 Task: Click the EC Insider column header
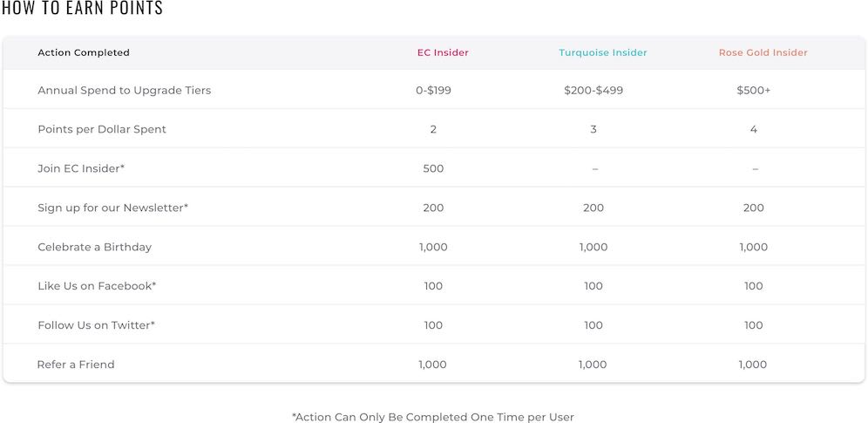(x=443, y=52)
